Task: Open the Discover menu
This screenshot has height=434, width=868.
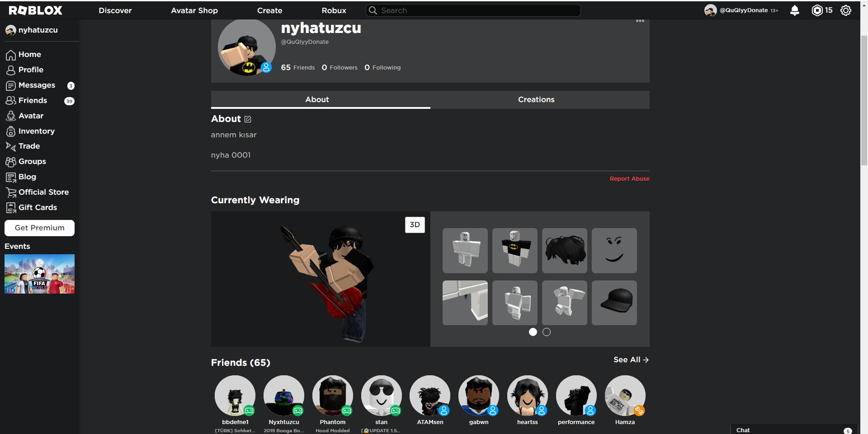Action: click(x=115, y=10)
